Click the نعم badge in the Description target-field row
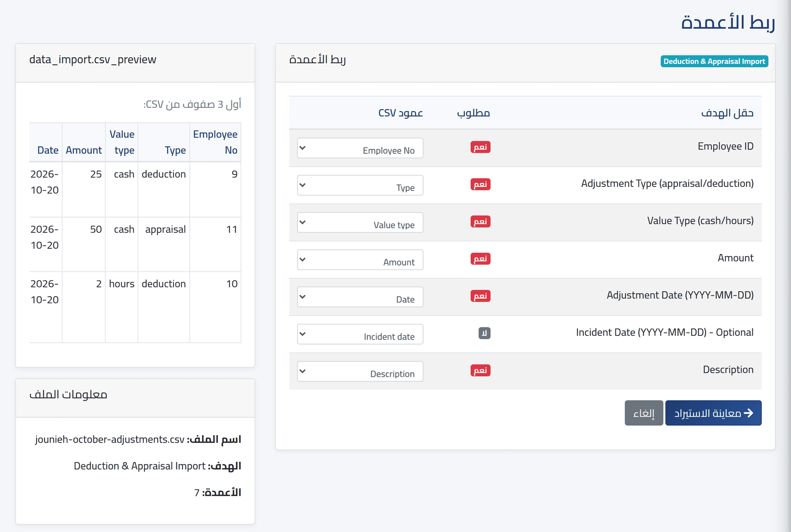791x532 pixels. (481, 370)
